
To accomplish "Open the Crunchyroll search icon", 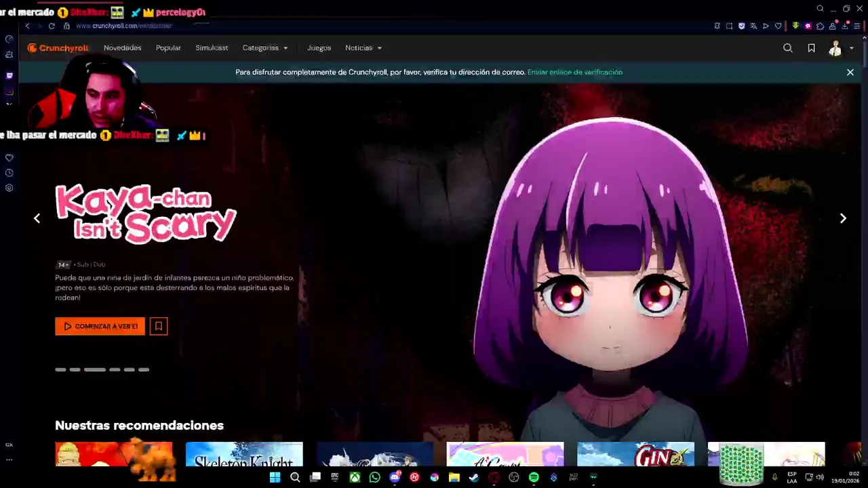I will pyautogui.click(x=787, y=48).
